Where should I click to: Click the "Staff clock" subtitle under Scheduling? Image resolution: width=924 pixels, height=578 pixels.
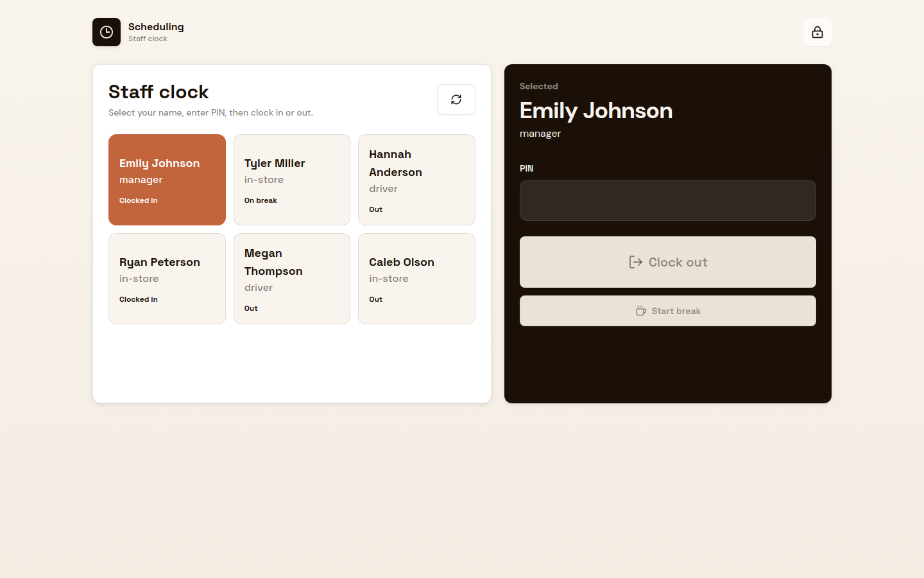[x=148, y=39]
